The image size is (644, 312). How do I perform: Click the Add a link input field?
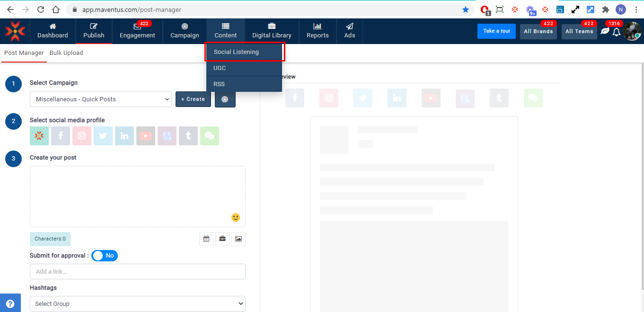pyautogui.click(x=137, y=272)
